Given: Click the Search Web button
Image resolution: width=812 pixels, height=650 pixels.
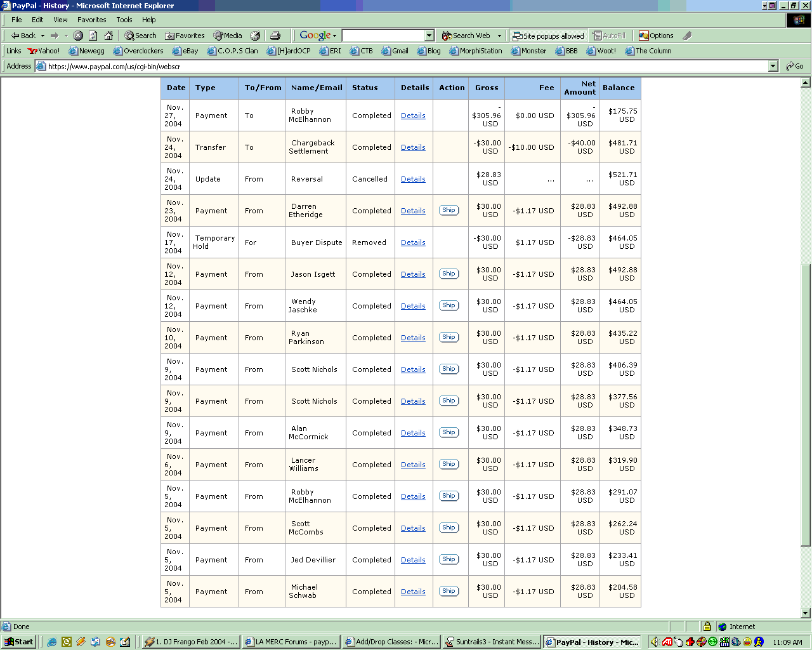Looking at the screenshot, I should pyautogui.click(x=466, y=36).
